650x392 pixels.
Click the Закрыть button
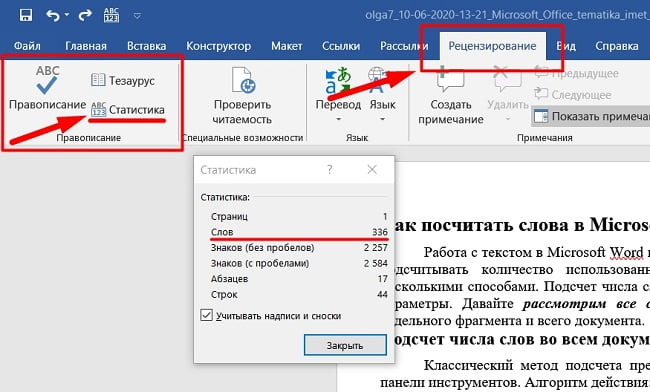pyautogui.click(x=345, y=345)
